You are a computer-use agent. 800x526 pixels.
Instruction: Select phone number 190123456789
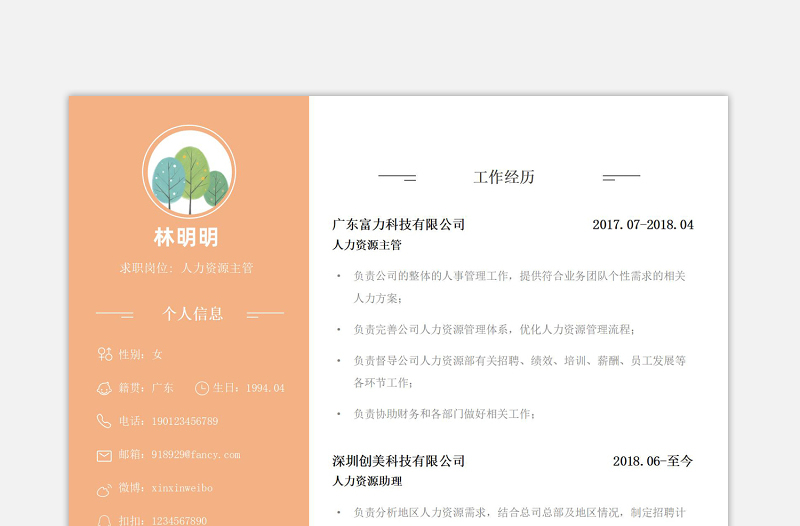[185, 421]
